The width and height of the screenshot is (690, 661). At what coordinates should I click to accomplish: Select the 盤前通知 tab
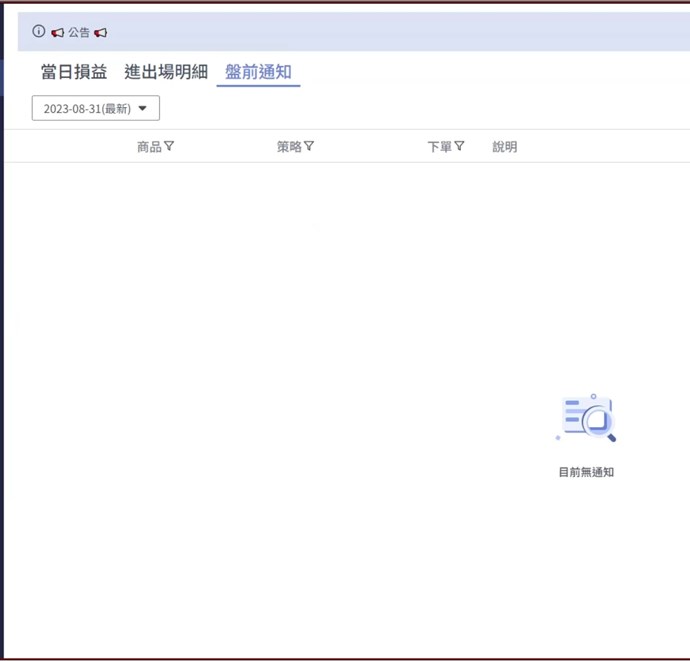[x=258, y=72]
